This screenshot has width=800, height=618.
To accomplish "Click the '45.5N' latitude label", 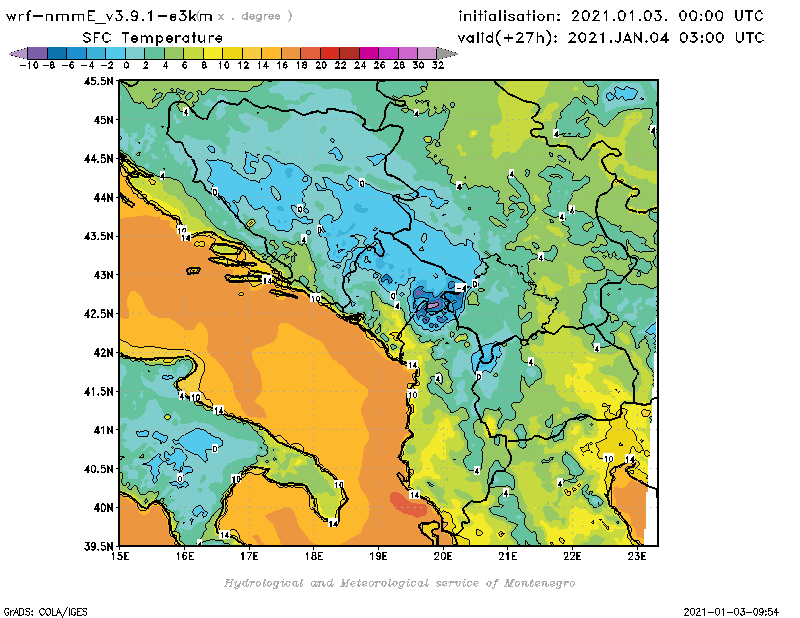I will [98, 81].
